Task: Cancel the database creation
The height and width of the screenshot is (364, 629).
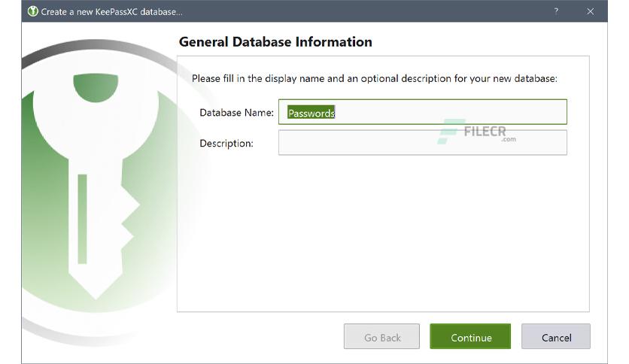Action: (556, 336)
